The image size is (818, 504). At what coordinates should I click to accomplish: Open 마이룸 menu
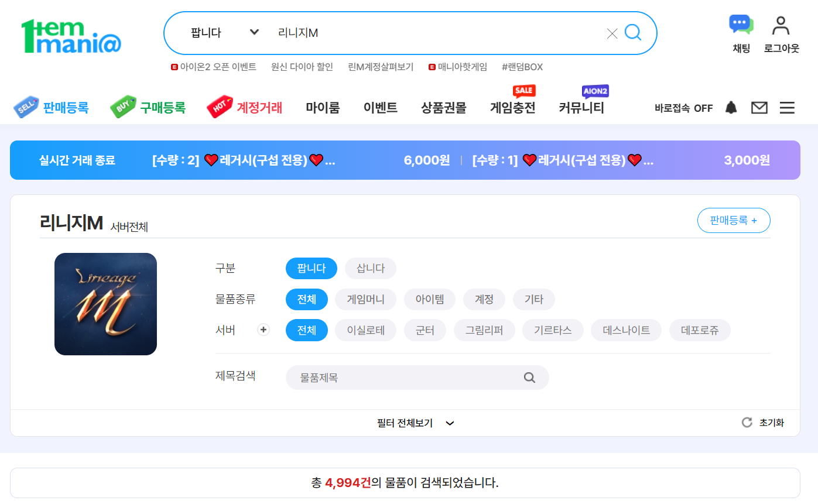[x=323, y=108]
